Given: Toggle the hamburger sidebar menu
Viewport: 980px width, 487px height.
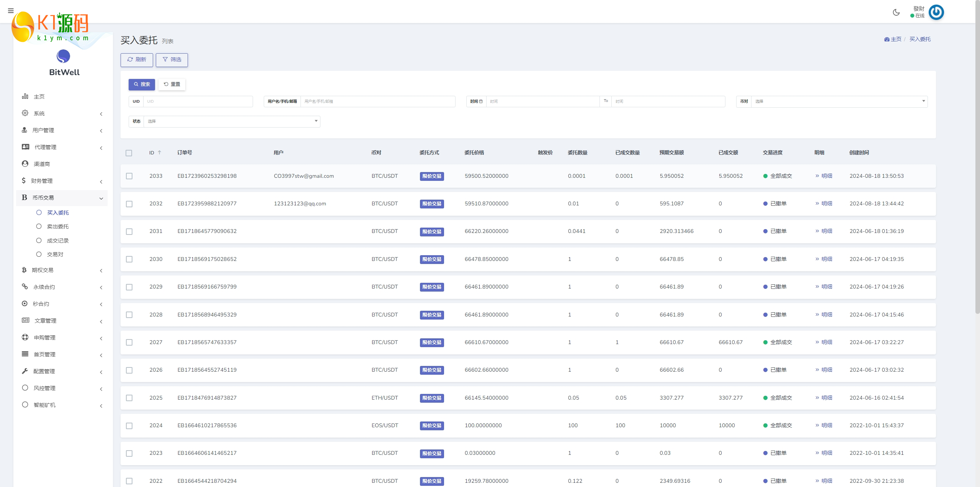Looking at the screenshot, I should tap(11, 11).
